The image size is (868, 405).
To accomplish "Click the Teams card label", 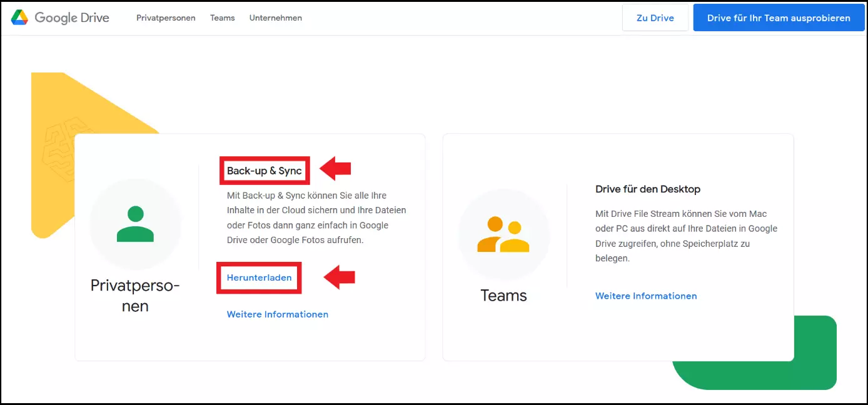I will pyautogui.click(x=504, y=295).
